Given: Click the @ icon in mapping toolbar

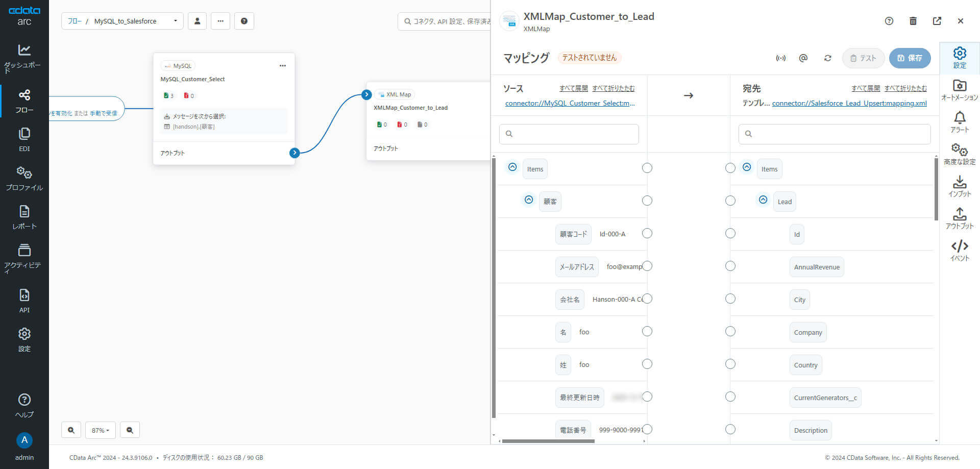Looking at the screenshot, I should (803, 58).
